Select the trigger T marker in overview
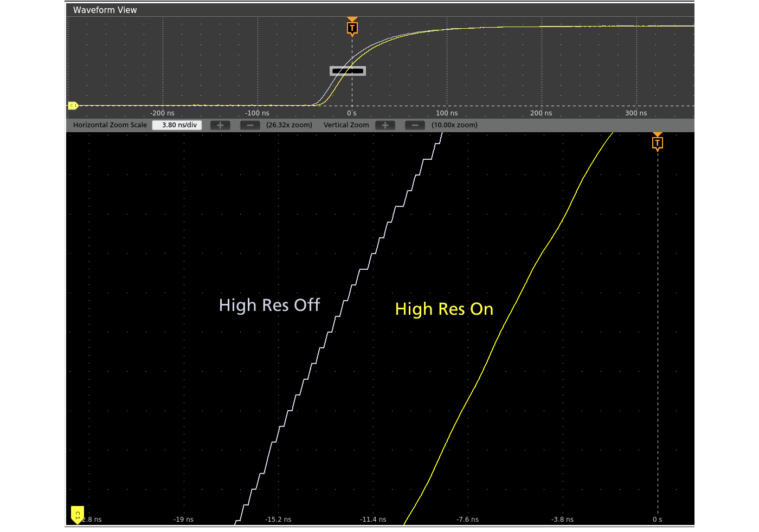The height and width of the screenshot is (532, 759). point(352,28)
